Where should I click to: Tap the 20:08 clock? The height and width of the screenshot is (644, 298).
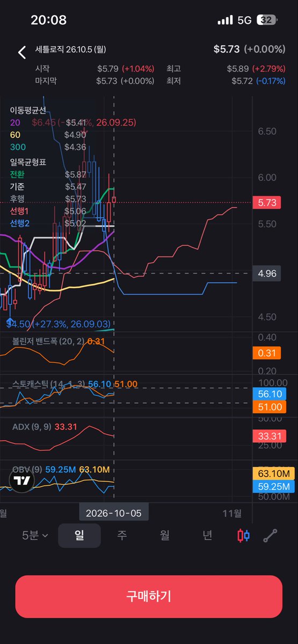tap(48, 20)
